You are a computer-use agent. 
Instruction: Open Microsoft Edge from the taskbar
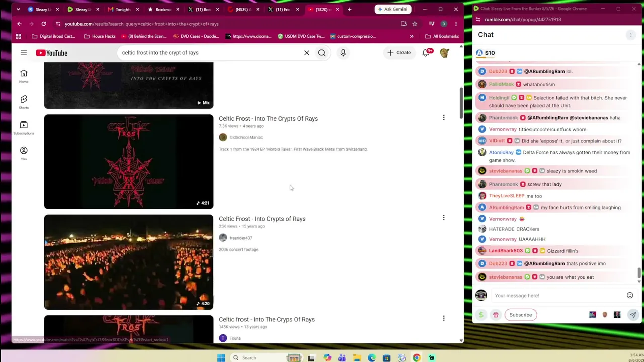tap(372, 358)
